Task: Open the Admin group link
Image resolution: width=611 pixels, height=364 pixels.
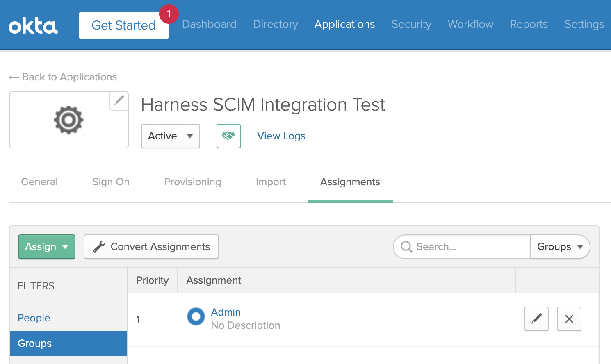Action: (x=226, y=312)
